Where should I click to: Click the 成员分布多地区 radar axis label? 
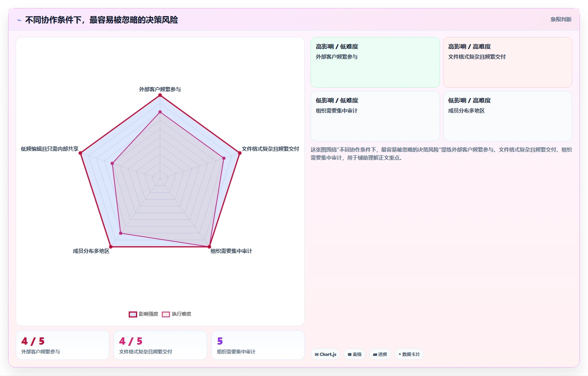91,251
